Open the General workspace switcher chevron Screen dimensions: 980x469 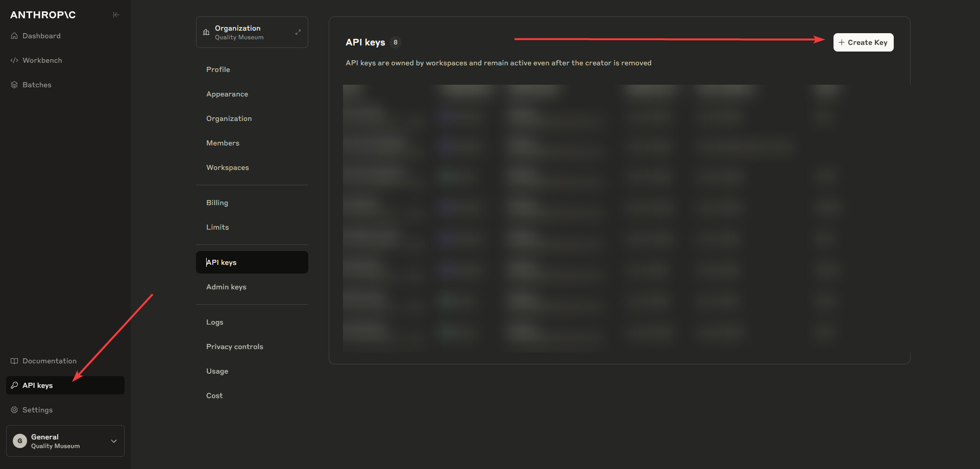point(114,441)
